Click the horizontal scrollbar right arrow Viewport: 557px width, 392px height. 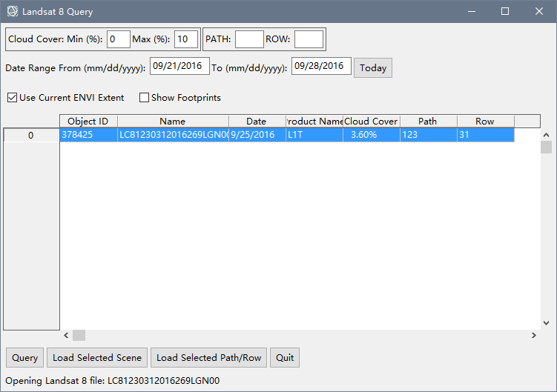point(533,335)
